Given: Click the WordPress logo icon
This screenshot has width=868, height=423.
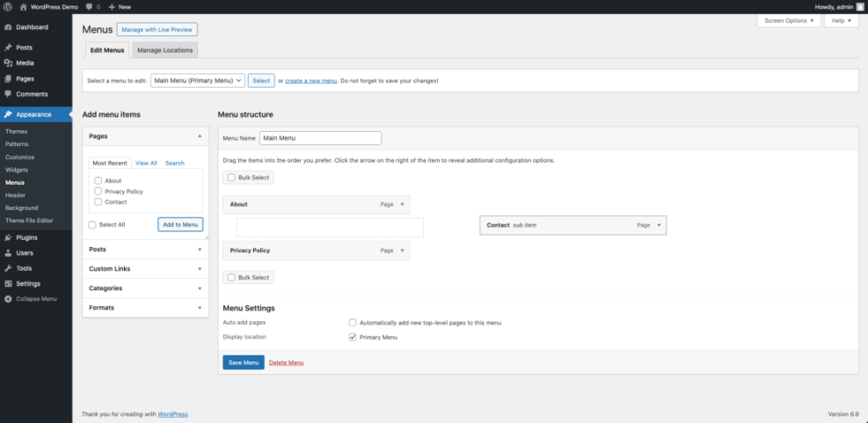Looking at the screenshot, I should point(8,7).
